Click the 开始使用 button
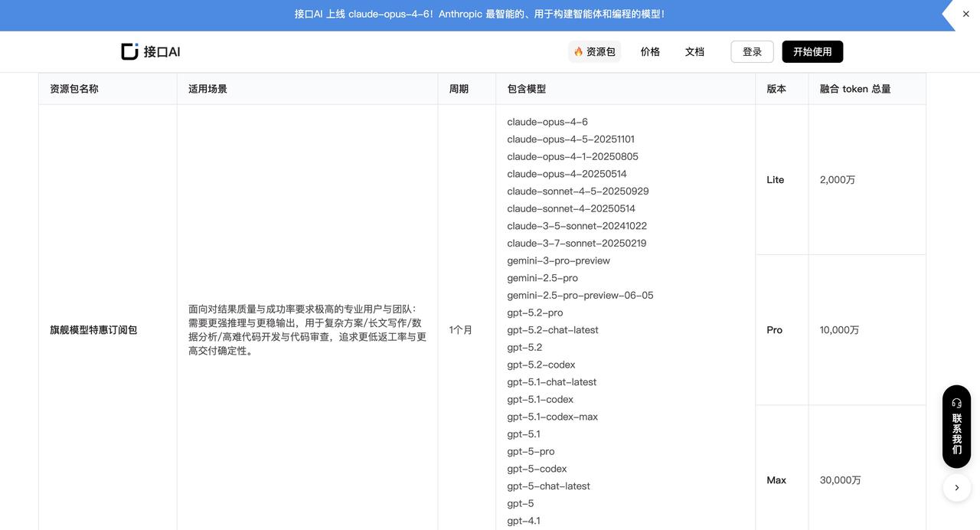The height and width of the screenshot is (530, 980). pos(812,51)
